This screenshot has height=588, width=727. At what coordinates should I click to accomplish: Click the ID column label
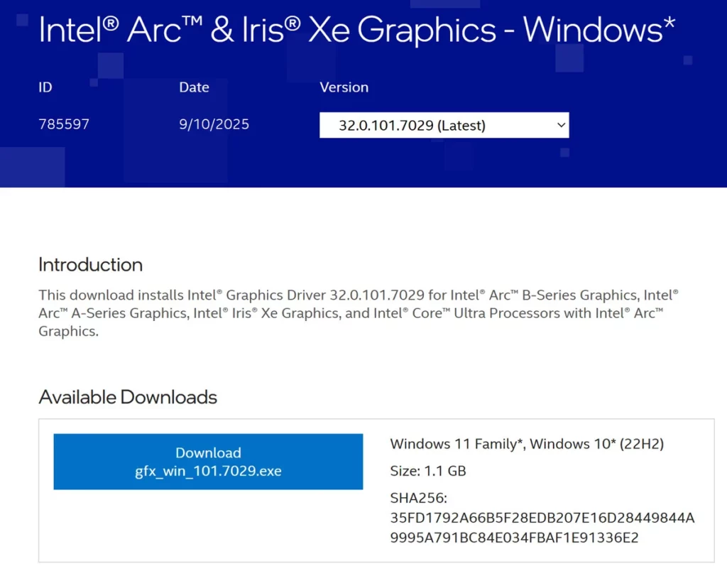click(45, 87)
